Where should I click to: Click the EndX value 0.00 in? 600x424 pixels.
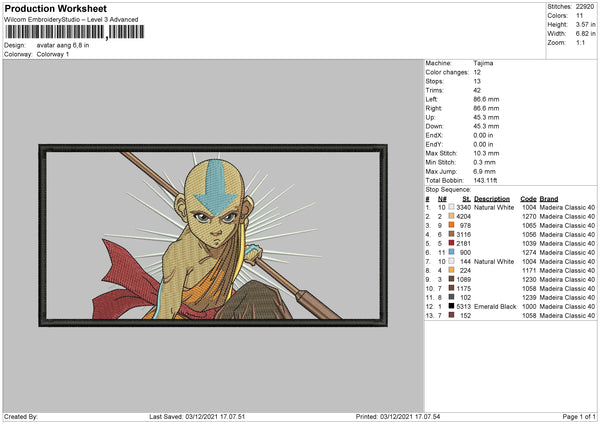[x=483, y=135]
